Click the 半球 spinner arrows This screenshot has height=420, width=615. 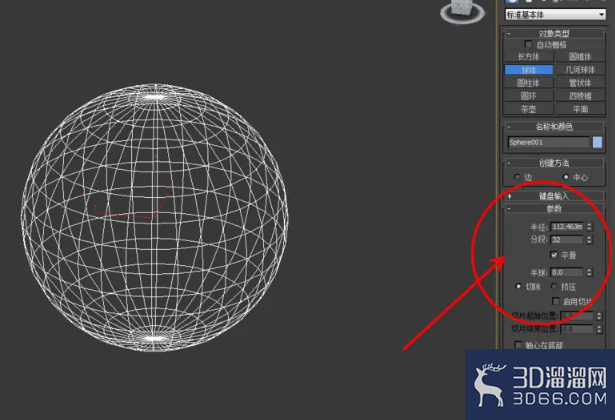[x=589, y=272]
